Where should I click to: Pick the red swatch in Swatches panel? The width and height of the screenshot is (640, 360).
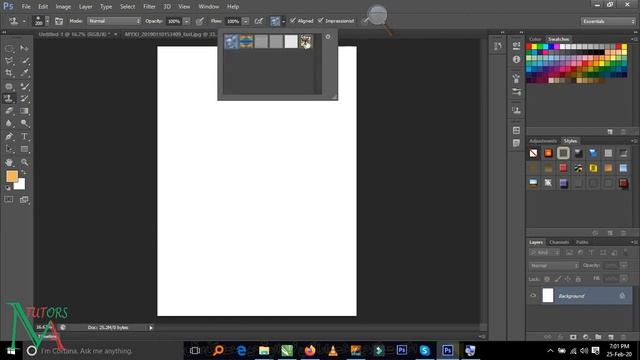pyautogui.click(x=529, y=47)
